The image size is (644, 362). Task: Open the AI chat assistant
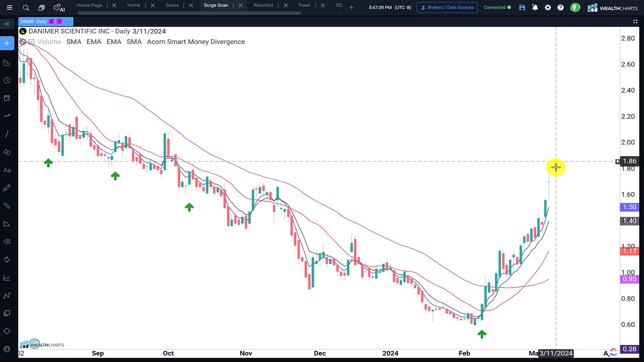coord(59,8)
